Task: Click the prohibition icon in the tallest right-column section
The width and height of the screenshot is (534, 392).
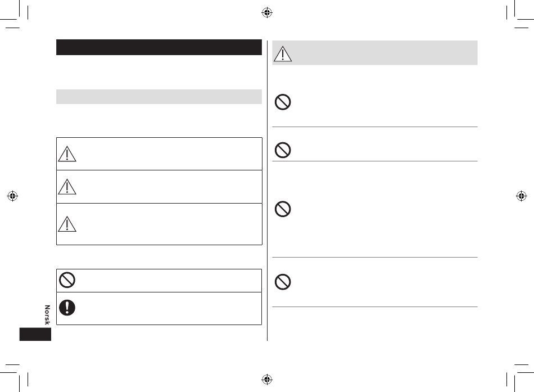Action: 283,209
